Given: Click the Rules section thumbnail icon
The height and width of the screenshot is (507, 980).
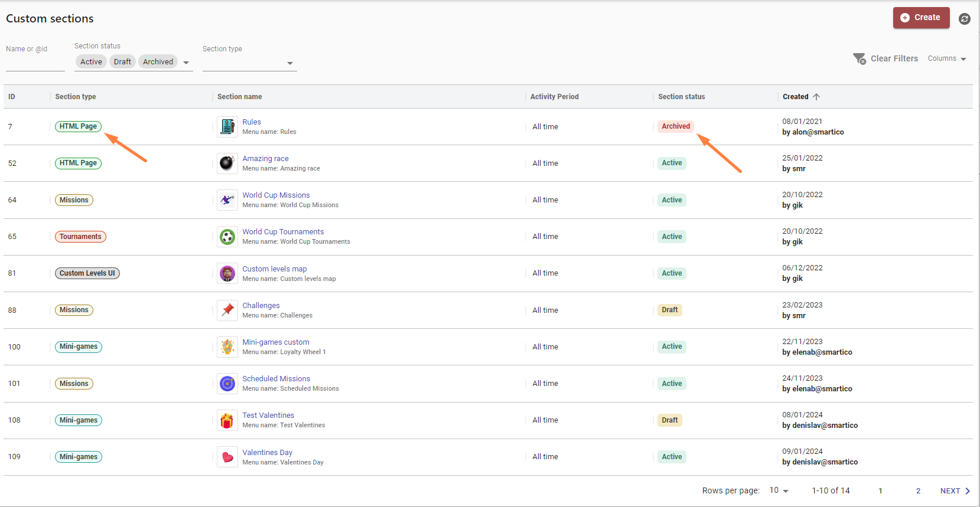Looking at the screenshot, I should pos(227,126).
